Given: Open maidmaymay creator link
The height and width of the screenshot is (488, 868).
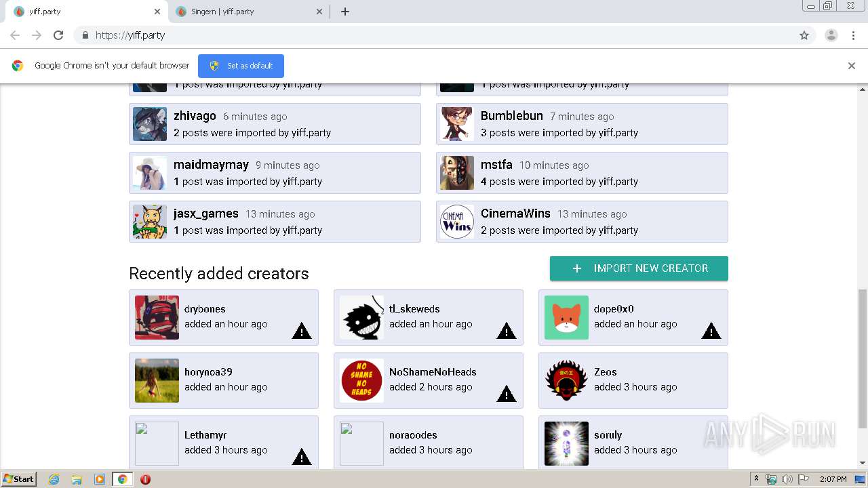Looking at the screenshot, I should [x=211, y=165].
